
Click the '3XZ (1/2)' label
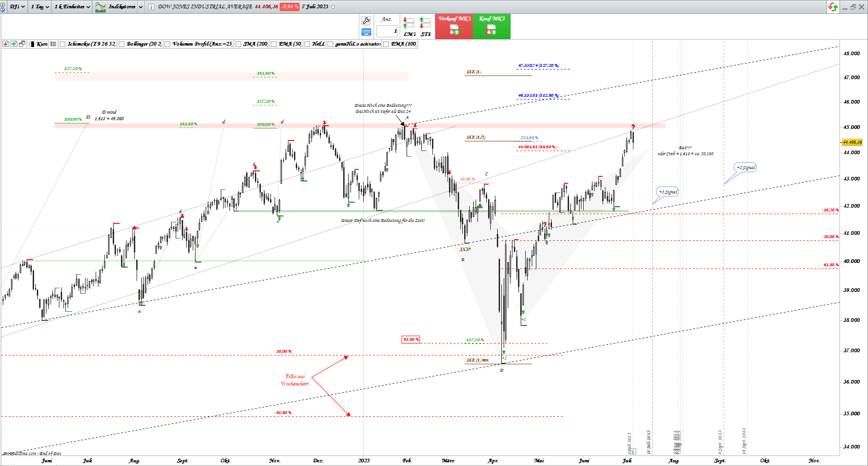(x=476, y=137)
